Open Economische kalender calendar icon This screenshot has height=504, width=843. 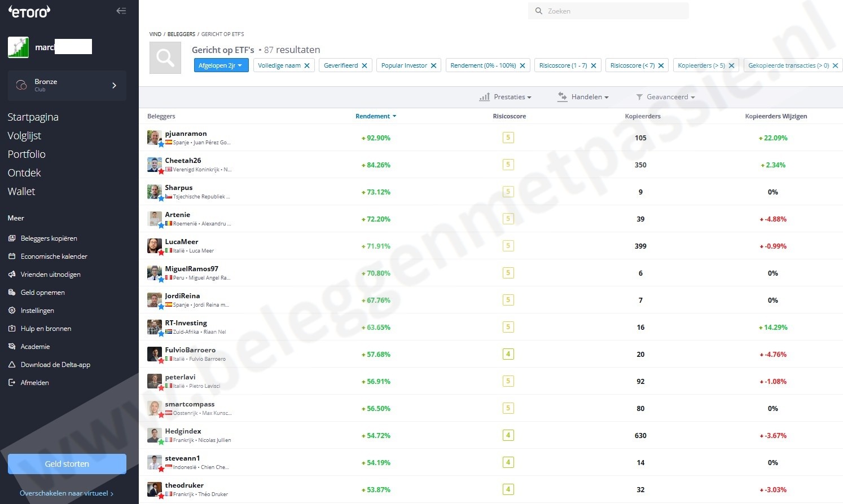pyautogui.click(x=12, y=257)
